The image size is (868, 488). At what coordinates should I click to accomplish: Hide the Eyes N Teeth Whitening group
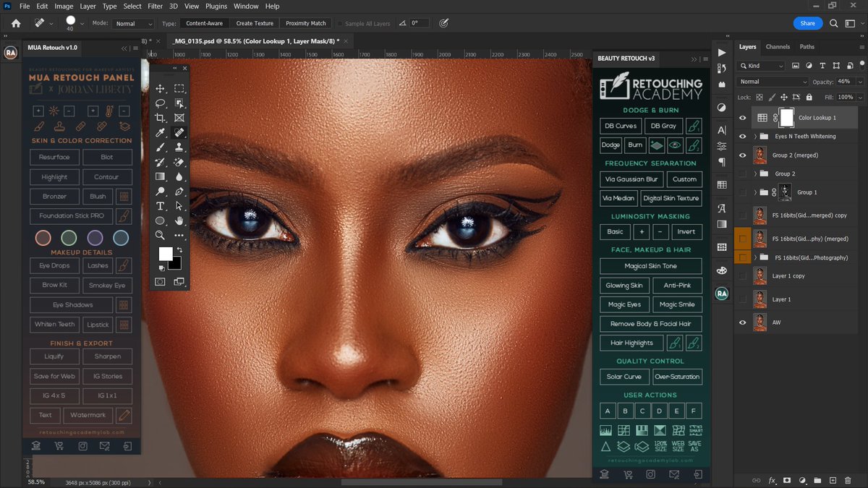(x=742, y=136)
